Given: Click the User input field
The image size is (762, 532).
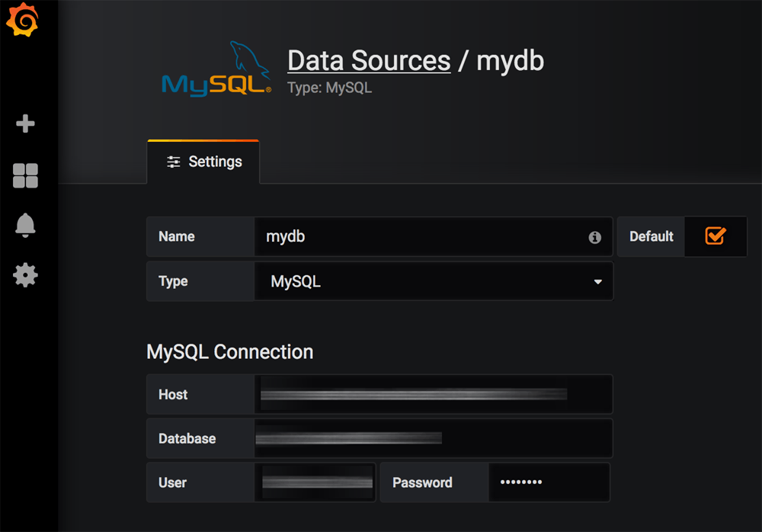Looking at the screenshot, I should pos(315,482).
